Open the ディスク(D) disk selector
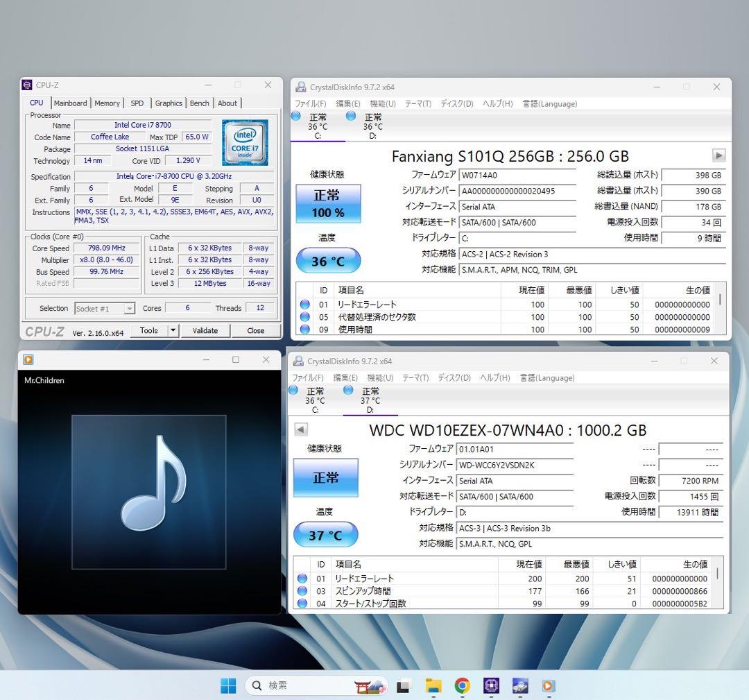 (x=456, y=103)
